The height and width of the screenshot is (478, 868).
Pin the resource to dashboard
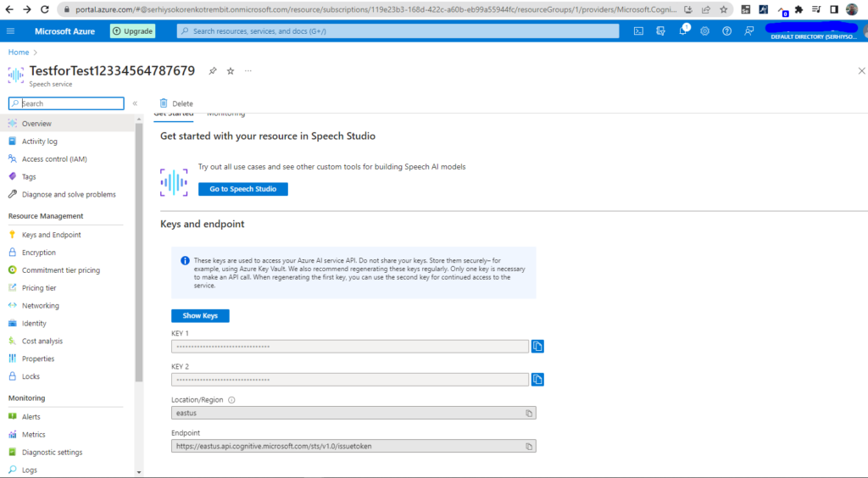[213, 71]
